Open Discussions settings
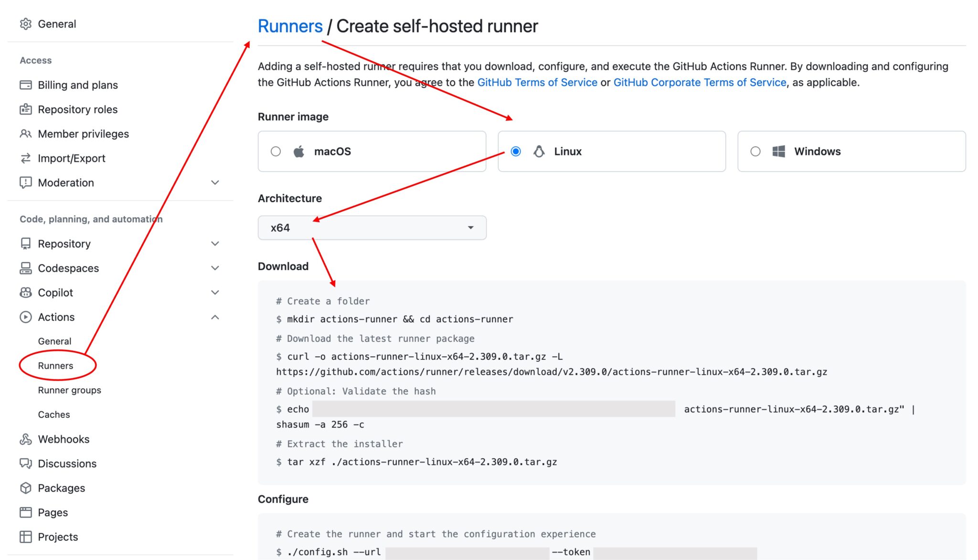978x560 pixels. click(x=67, y=464)
